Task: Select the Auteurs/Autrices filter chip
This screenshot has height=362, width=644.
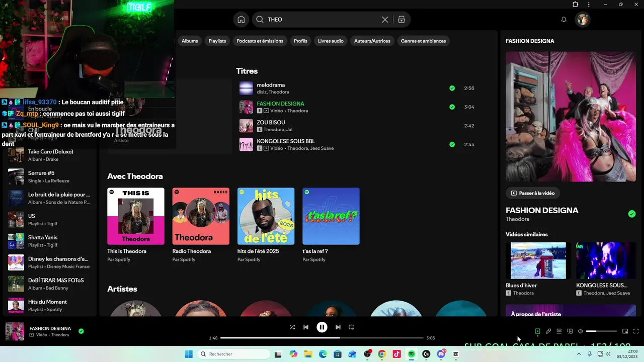Action: pyautogui.click(x=372, y=41)
